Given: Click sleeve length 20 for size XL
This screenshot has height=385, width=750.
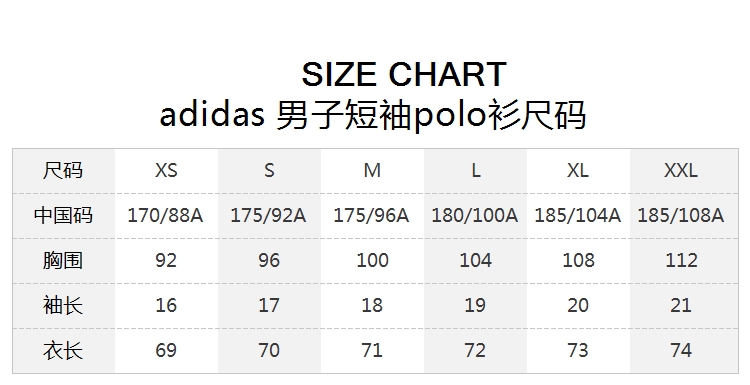Looking at the screenshot, I should (x=578, y=305).
